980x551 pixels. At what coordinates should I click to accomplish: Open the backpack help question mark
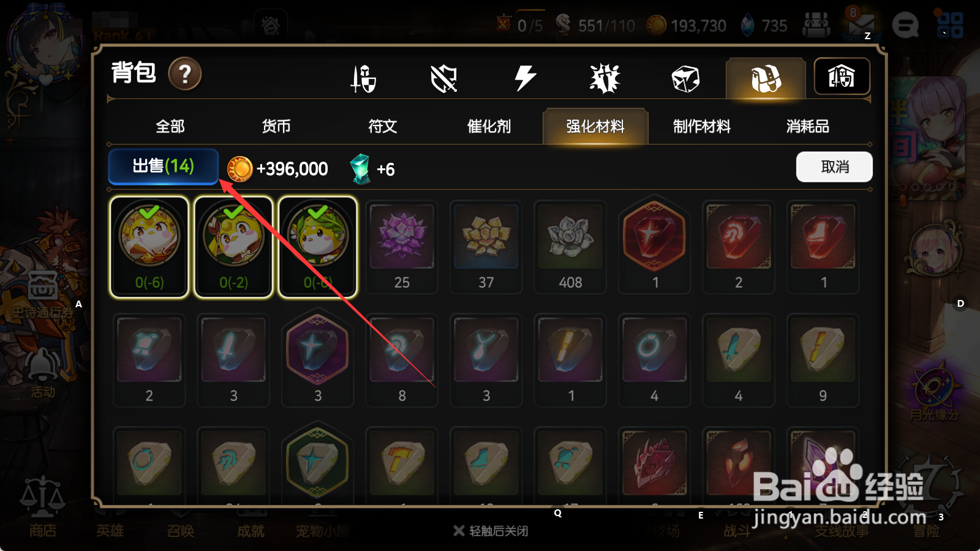[185, 74]
